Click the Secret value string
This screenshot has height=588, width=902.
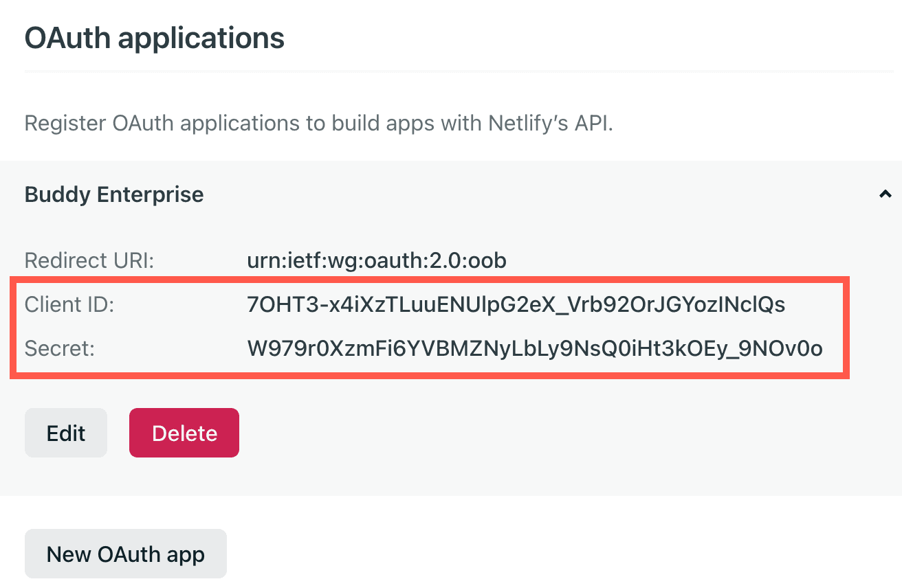click(534, 348)
